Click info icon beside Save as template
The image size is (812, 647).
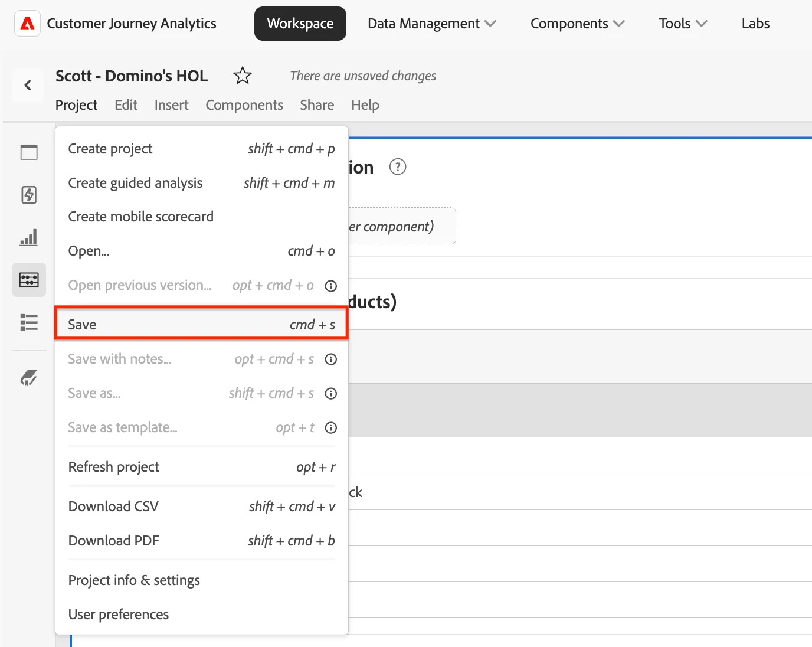pyautogui.click(x=331, y=428)
